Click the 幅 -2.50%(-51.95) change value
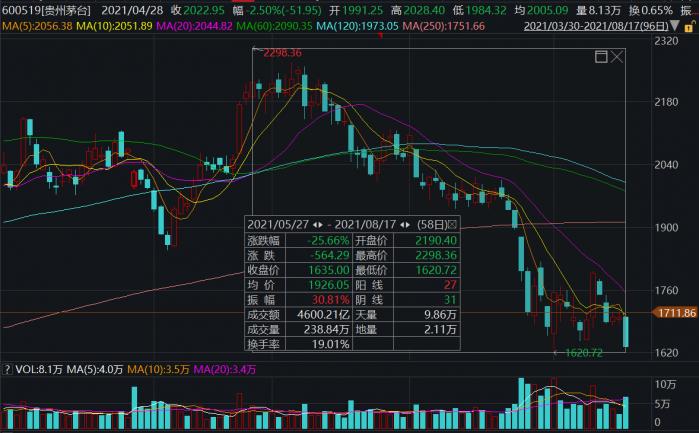699x433 pixels. (x=277, y=10)
